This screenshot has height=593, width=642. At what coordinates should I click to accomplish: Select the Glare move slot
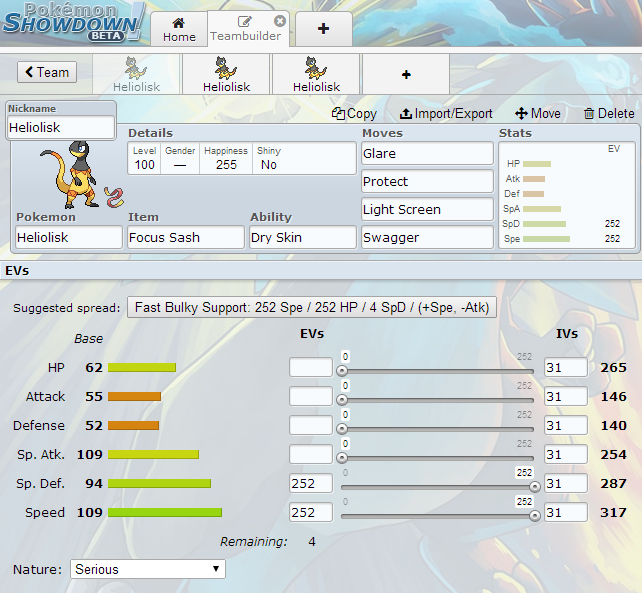[x=427, y=154]
